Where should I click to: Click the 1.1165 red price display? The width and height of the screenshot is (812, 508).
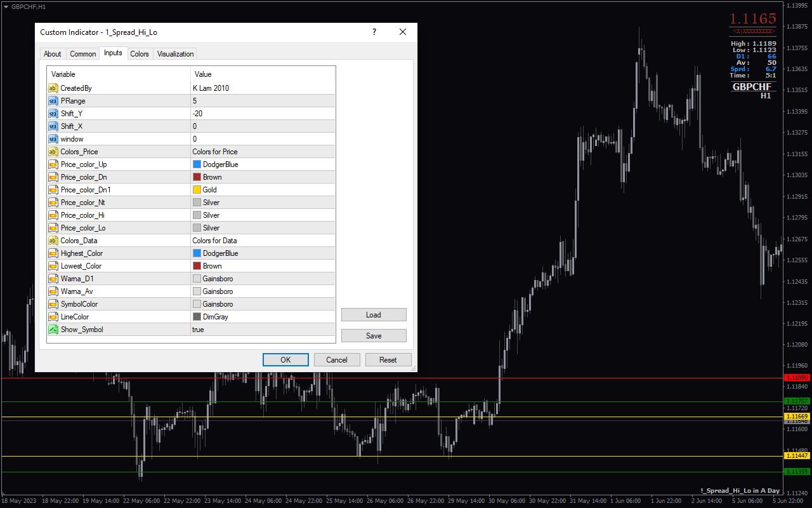click(x=752, y=18)
